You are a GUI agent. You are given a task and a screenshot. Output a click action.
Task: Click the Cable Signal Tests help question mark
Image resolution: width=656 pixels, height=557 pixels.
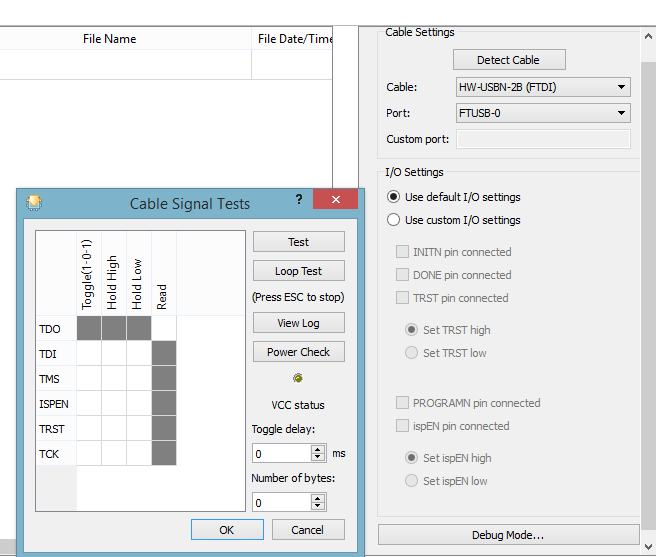(299, 199)
